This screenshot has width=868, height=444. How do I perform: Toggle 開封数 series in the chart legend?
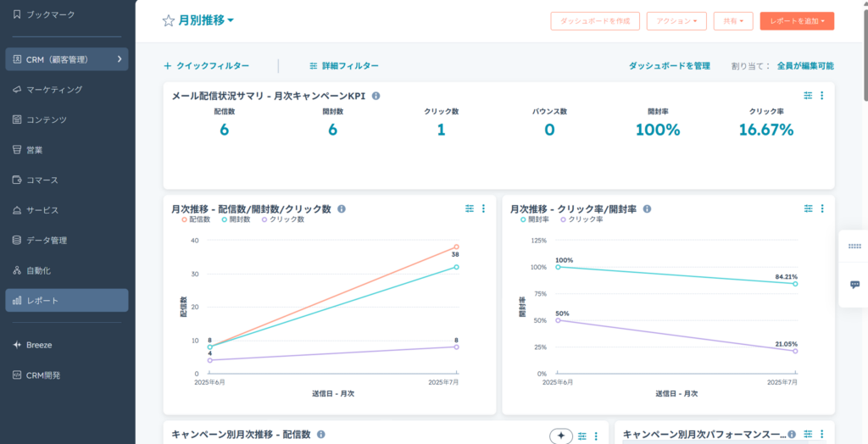[236, 219]
